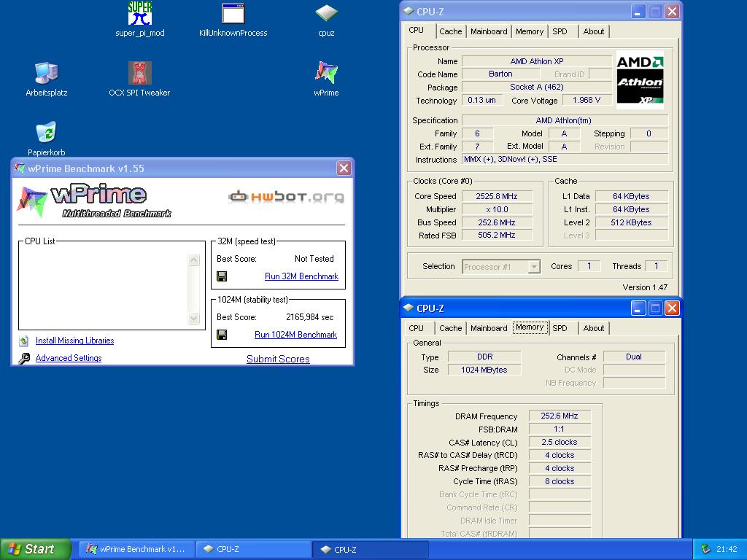This screenshot has height=560, width=747.
Task: Open About tab in lower CPU-Z window
Action: [x=594, y=328]
